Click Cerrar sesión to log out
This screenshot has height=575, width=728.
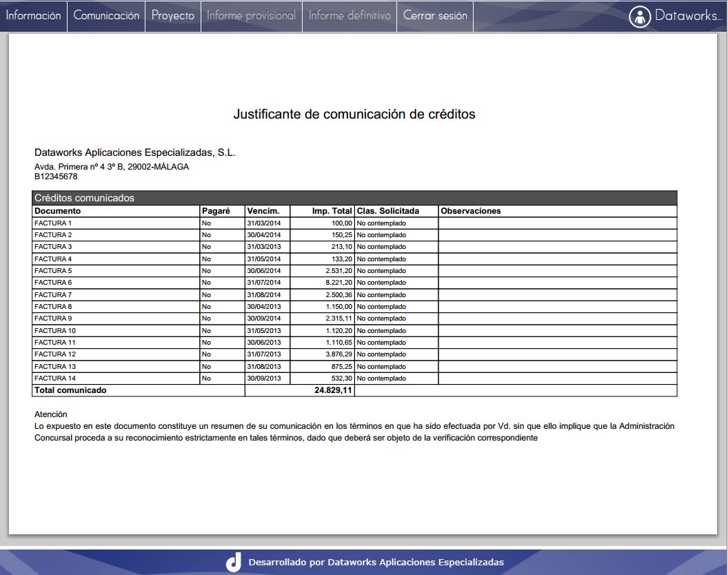click(x=435, y=16)
